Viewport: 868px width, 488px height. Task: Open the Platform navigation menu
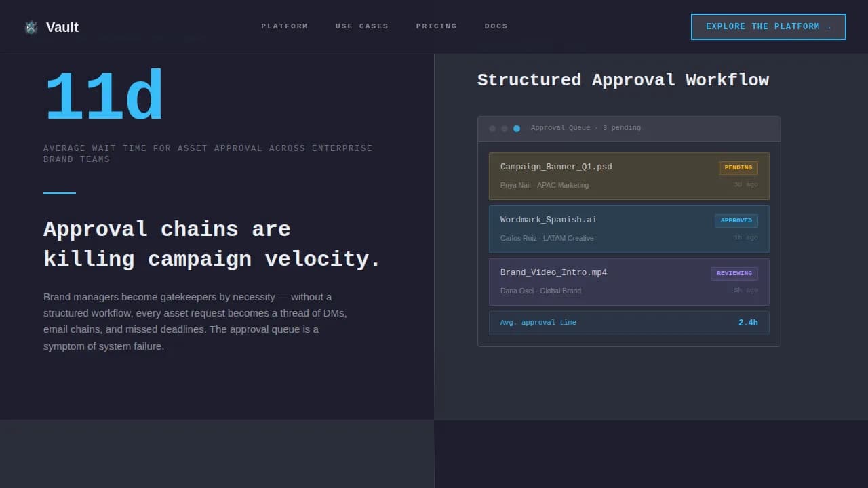click(x=284, y=26)
